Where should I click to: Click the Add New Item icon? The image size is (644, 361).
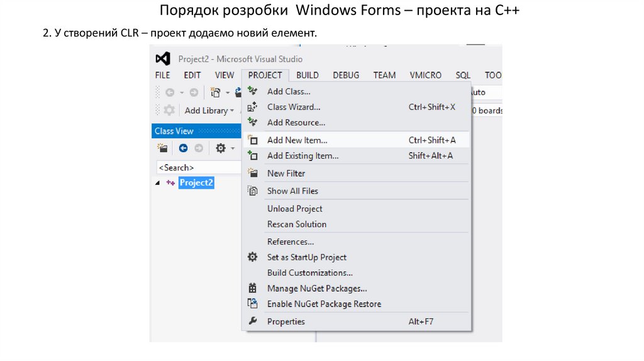[x=253, y=140]
